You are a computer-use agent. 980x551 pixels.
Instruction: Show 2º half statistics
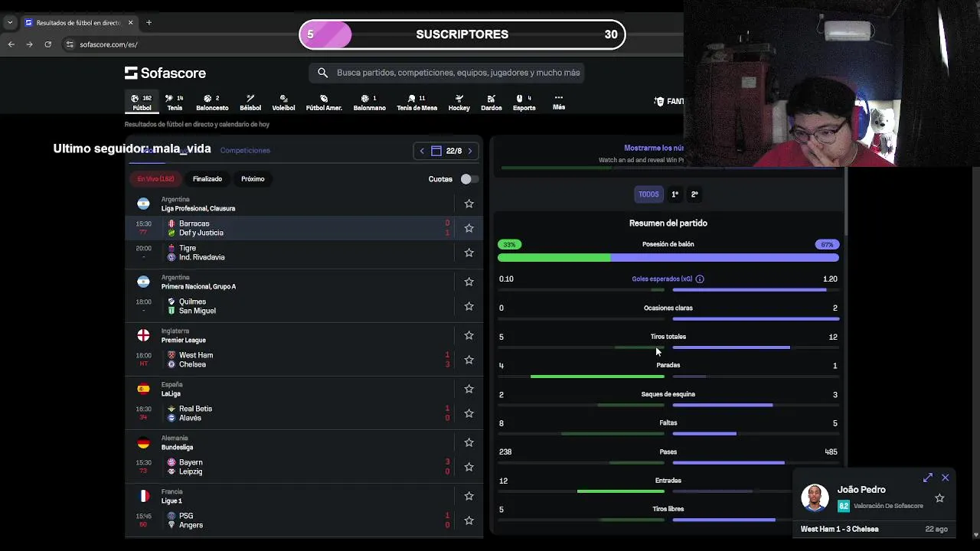coord(694,194)
